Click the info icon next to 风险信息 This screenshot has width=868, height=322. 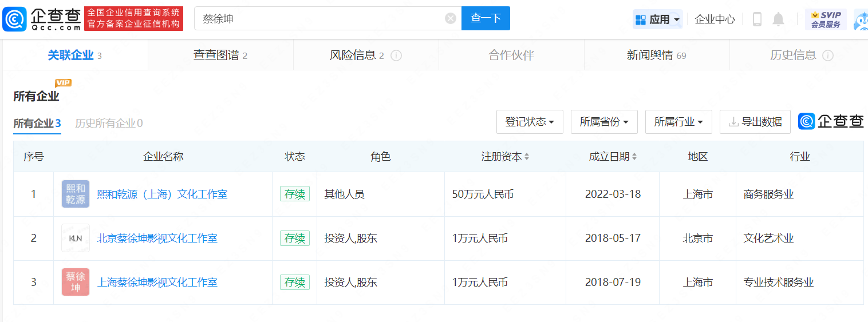[x=396, y=55]
